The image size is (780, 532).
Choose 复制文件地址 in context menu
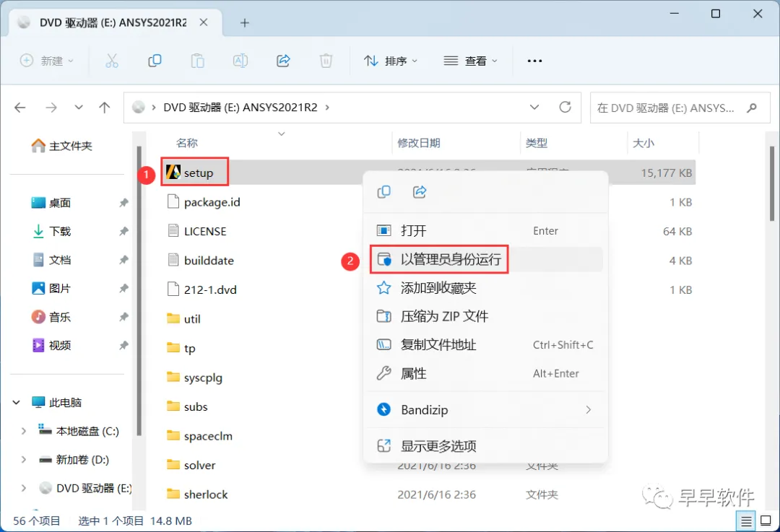[485, 344]
